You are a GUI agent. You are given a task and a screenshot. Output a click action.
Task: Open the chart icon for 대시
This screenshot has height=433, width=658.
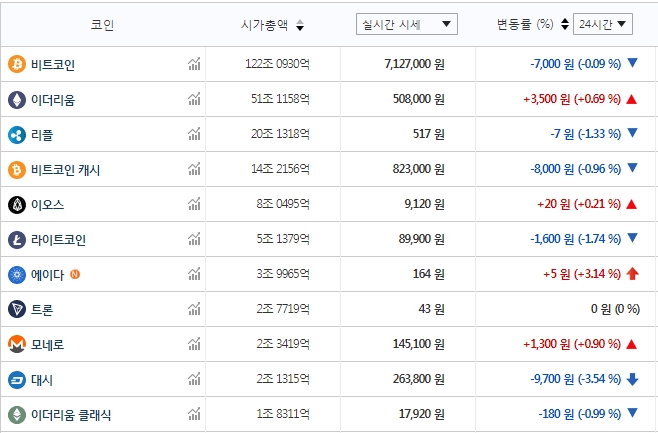(x=194, y=380)
